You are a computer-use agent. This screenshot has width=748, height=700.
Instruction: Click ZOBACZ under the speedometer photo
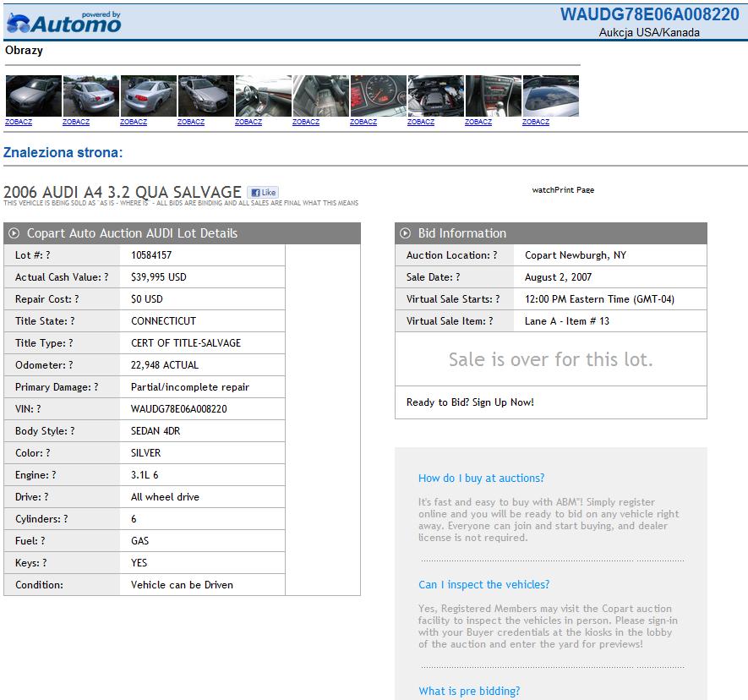(363, 122)
